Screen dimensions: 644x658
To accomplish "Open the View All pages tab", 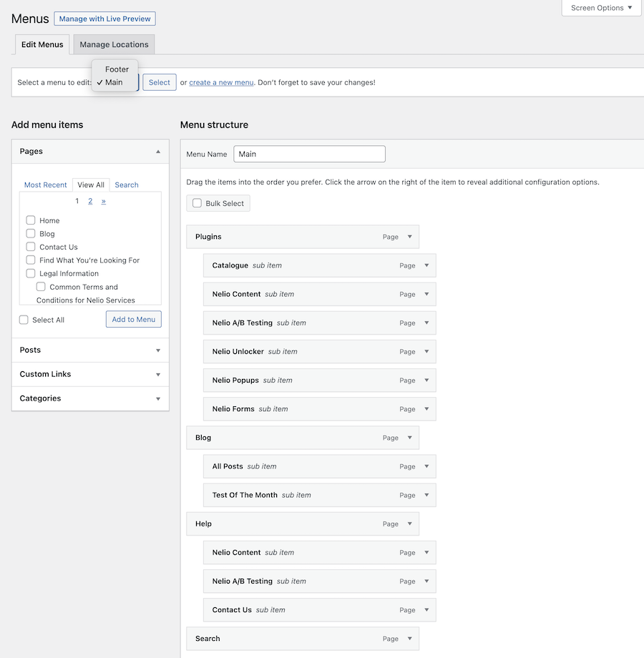I will click(91, 185).
